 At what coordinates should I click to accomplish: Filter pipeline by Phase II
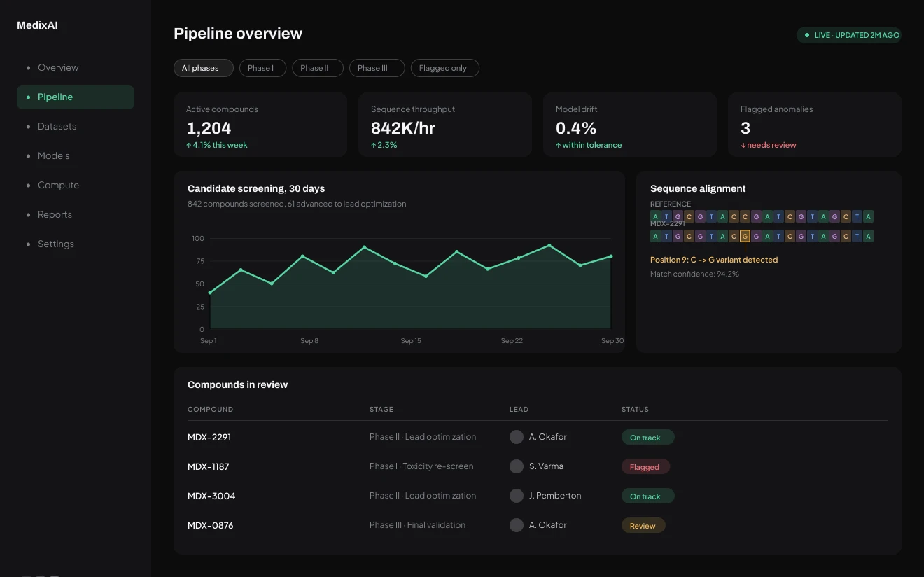click(318, 68)
